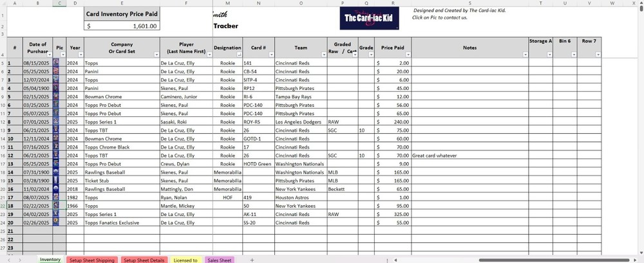644x263 pixels.
Task: Select 'HOF' designation cell
Action: [227, 197]
